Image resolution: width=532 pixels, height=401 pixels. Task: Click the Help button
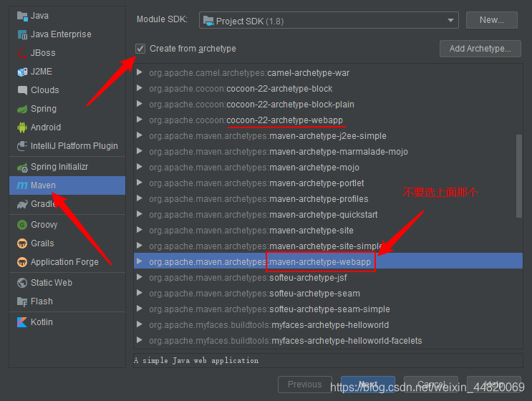pos(493,385)
